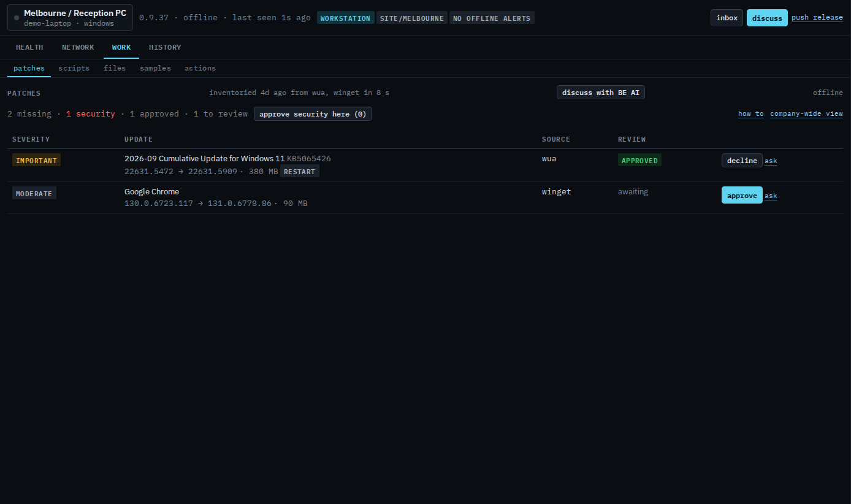
Task: Click discuss with BE AI button
Action: click(x=601, y=93)
